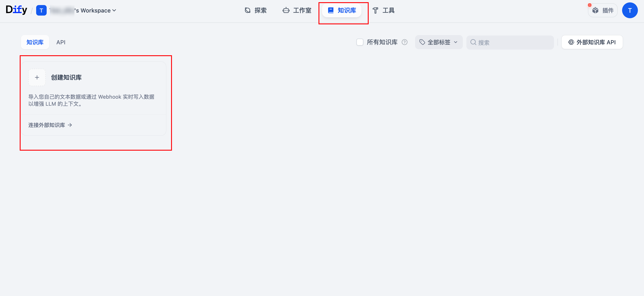Open the user avatar T menu
Viewport: 644px width, 296px height.
[x=630, y=10]
